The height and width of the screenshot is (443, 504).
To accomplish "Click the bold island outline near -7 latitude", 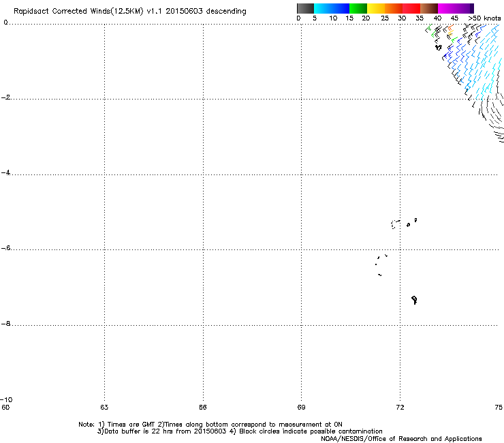I will [x=414, y=300].
